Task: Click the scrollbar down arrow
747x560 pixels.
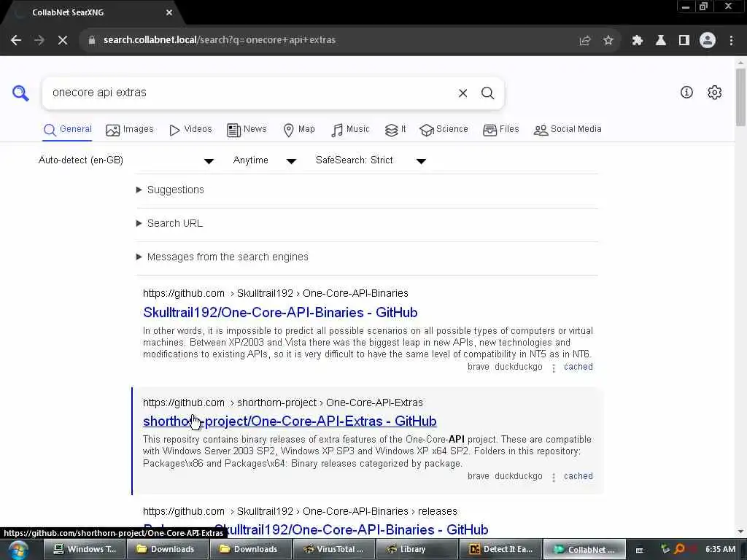Action: [740, 532]
